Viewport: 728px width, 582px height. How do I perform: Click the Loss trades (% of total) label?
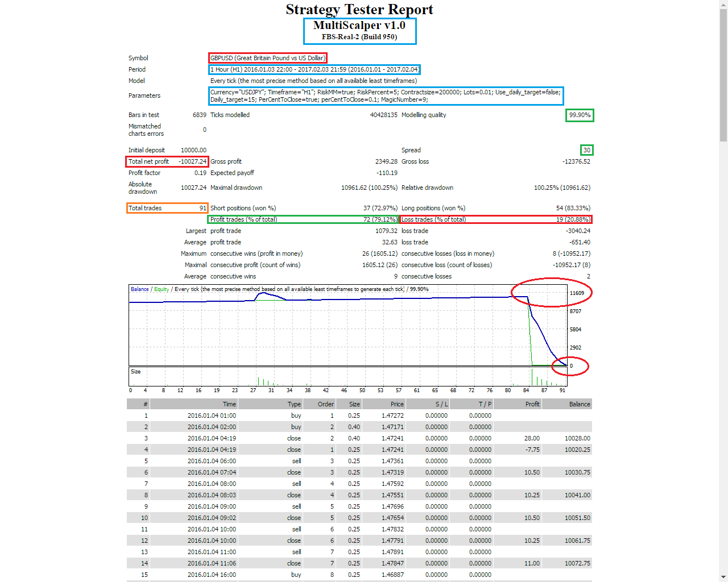coord(433,219)
